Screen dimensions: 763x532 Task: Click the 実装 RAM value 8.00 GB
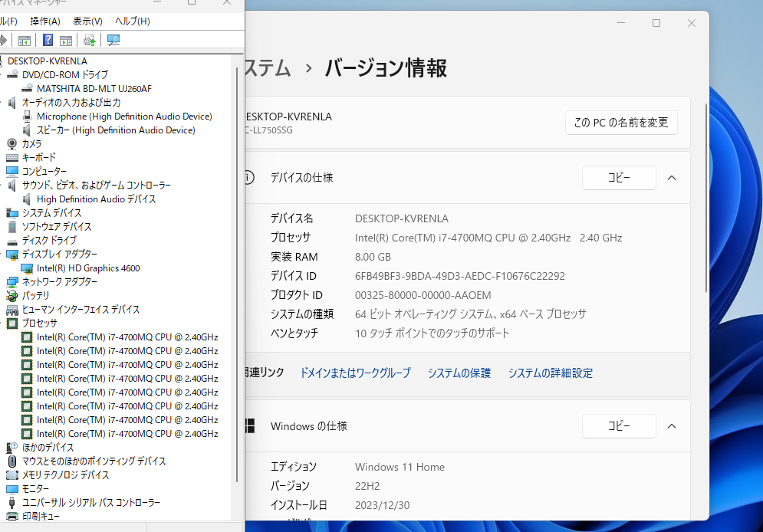tap(373, 257)
